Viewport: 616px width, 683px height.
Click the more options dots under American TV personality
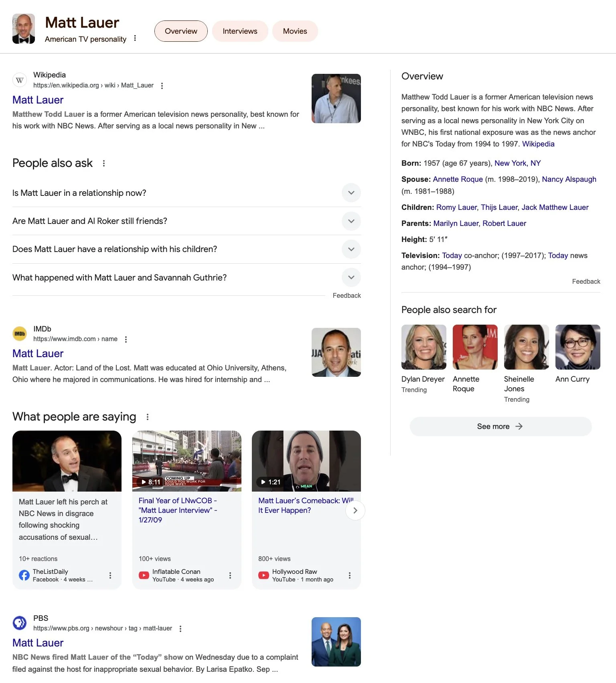pos(135,38)
